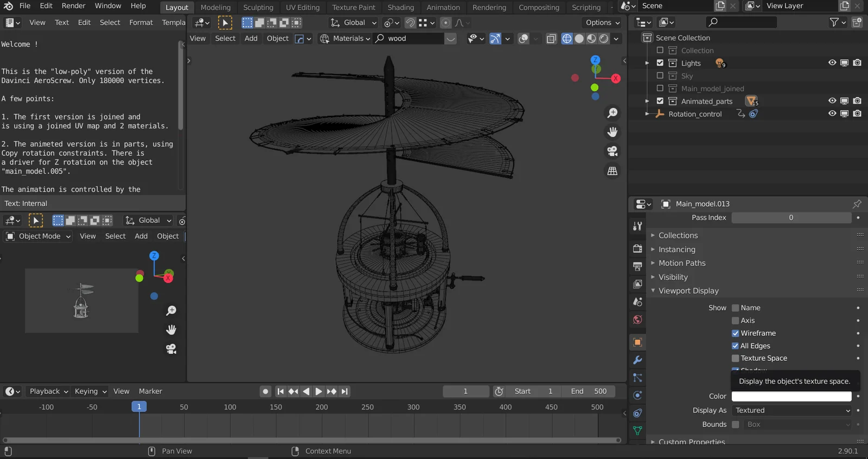The height and width of the screenshot is (459, 868).
Task: Open the Window menu
Action: tap(108, 6)
